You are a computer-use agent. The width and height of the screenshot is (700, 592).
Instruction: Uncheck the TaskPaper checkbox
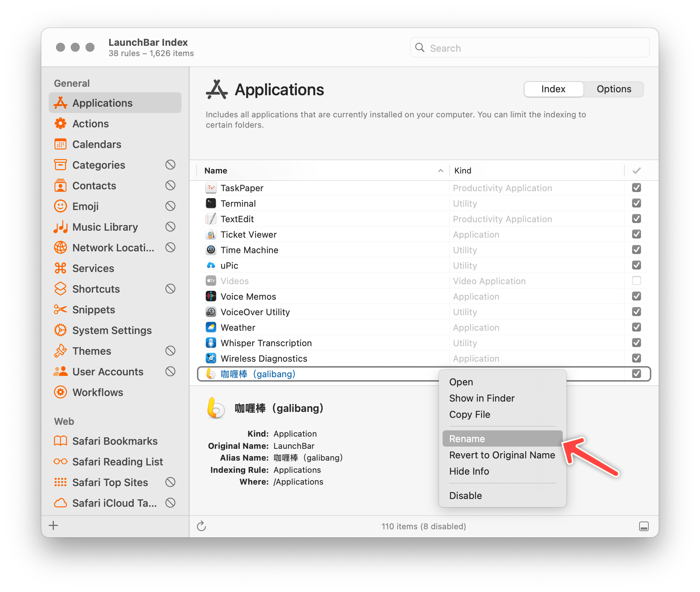point(637,188)
